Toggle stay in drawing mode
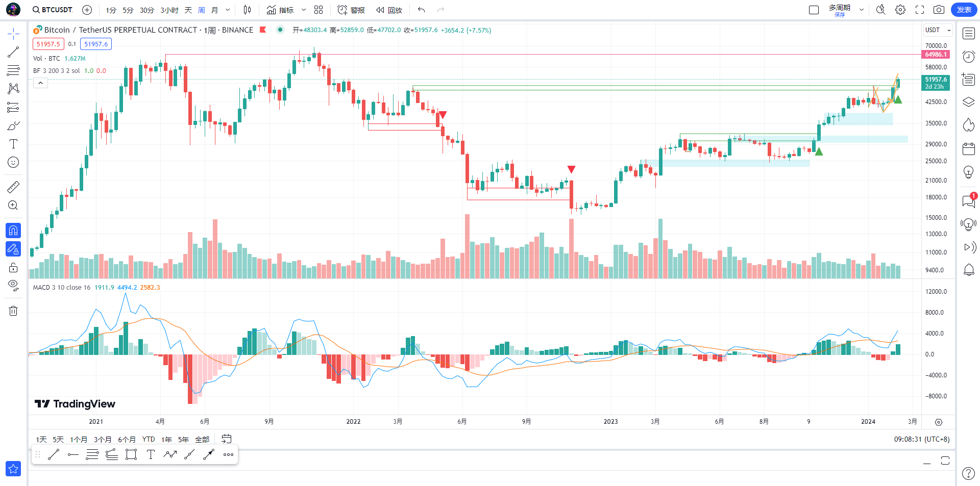 [x=13, y=249]
